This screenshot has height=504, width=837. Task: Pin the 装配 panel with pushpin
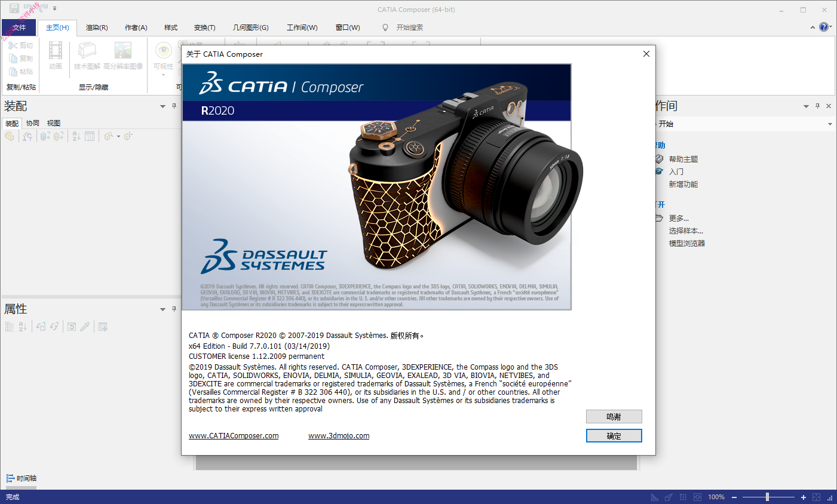[174, 106]
